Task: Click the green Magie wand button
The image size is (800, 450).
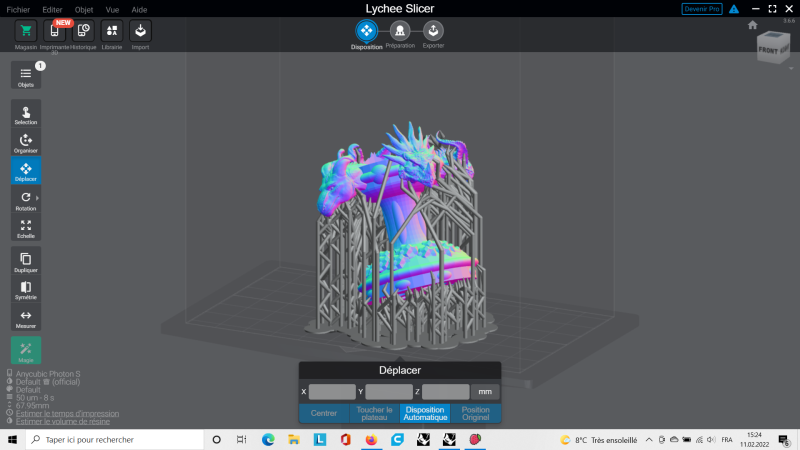Action: coord(26,350)
